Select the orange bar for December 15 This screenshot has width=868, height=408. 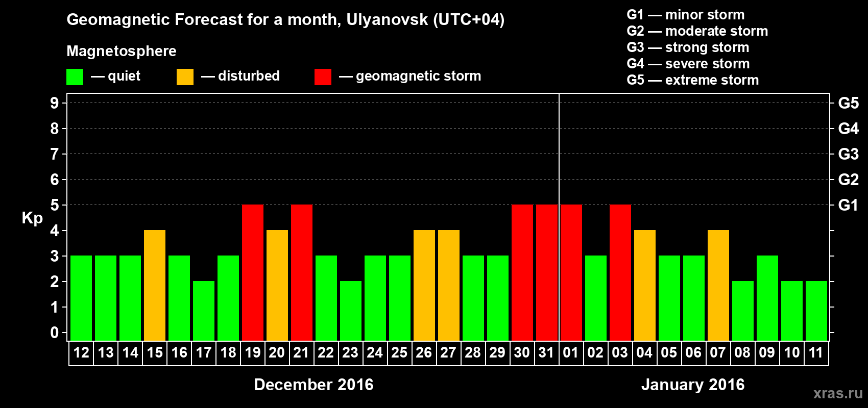pos(155,285)
